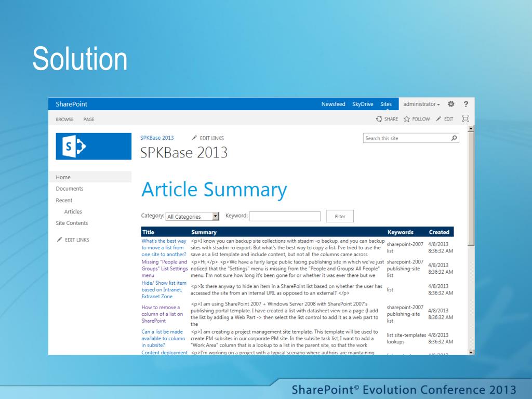Open Sites in the top bar
Screen dimensions: 532x399
386,104
